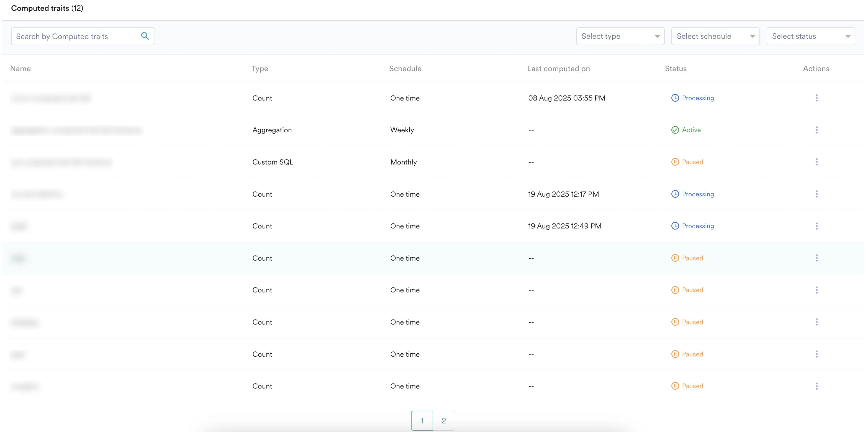Go to page 2 of the table

click(x=444, y=420)
